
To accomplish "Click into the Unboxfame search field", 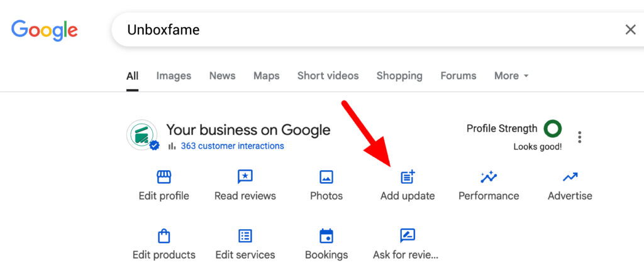I will coord(370,30).
